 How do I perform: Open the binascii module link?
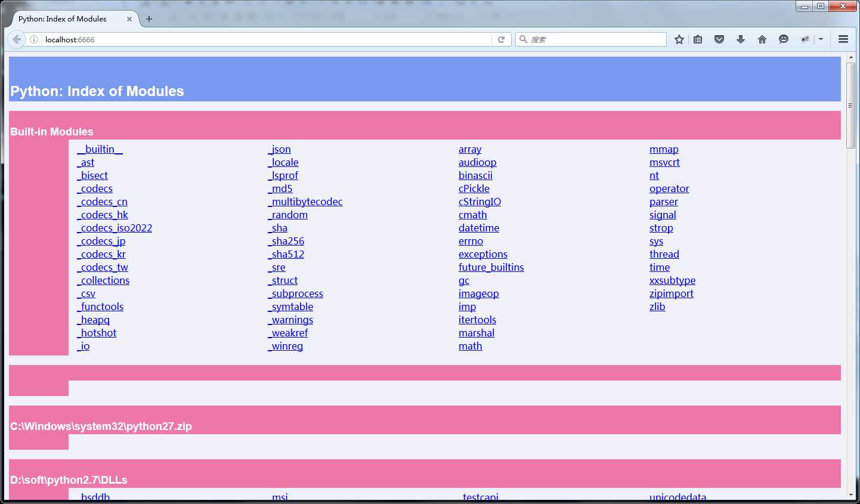475,175
